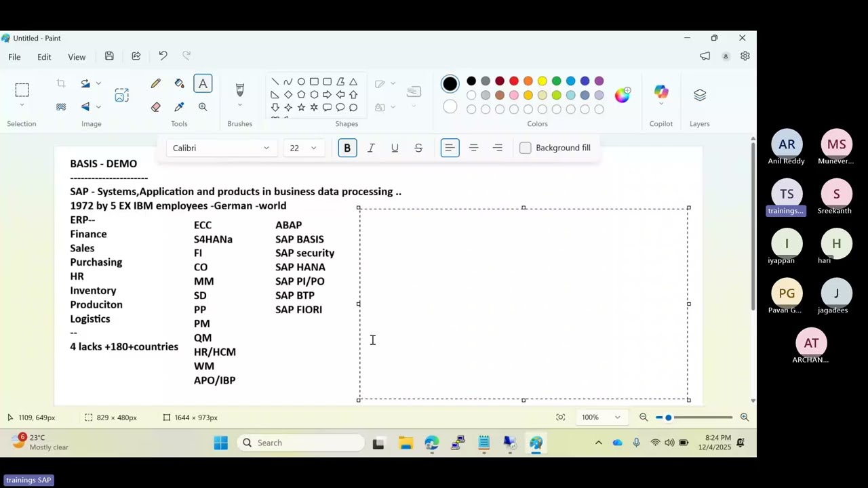Undo the last action
This screenshot has height=488, width=868.
pos(163,56)
